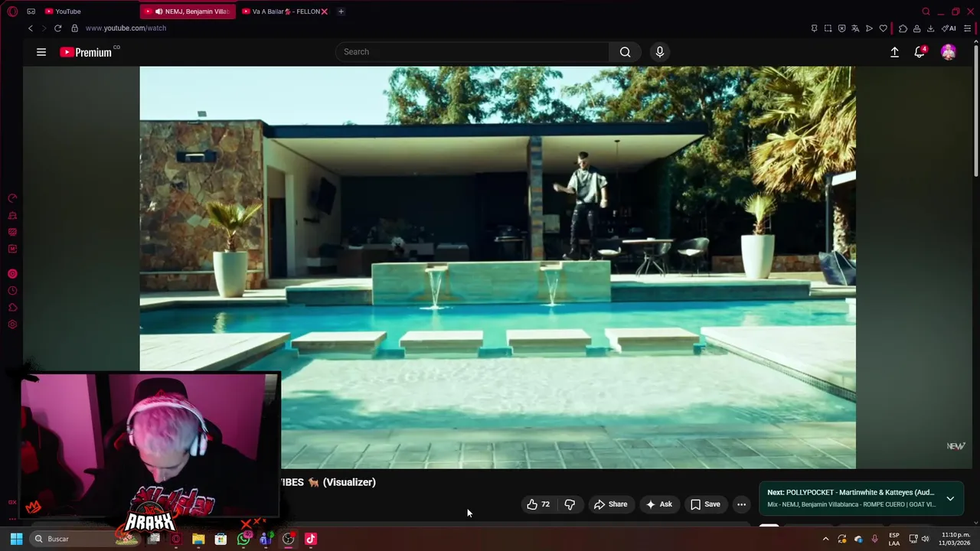Open the pinboards pin icon in toolbar
980x551 pixels.
point(814,28)
